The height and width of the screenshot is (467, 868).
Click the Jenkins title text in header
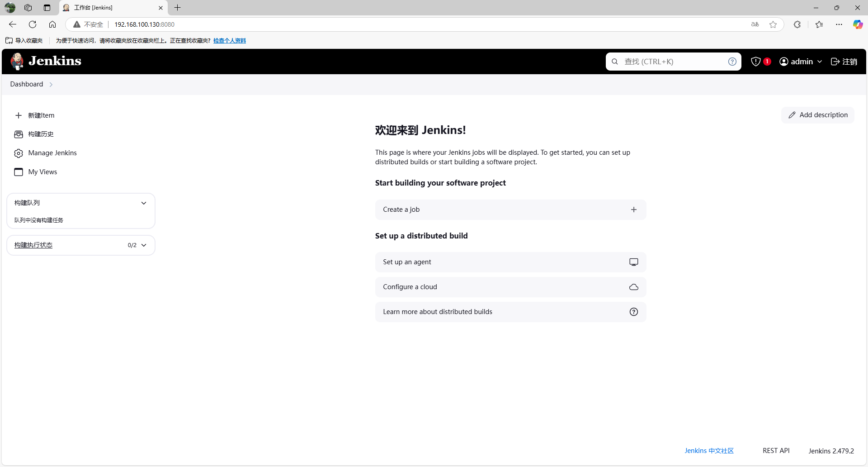tap(55, 61)
